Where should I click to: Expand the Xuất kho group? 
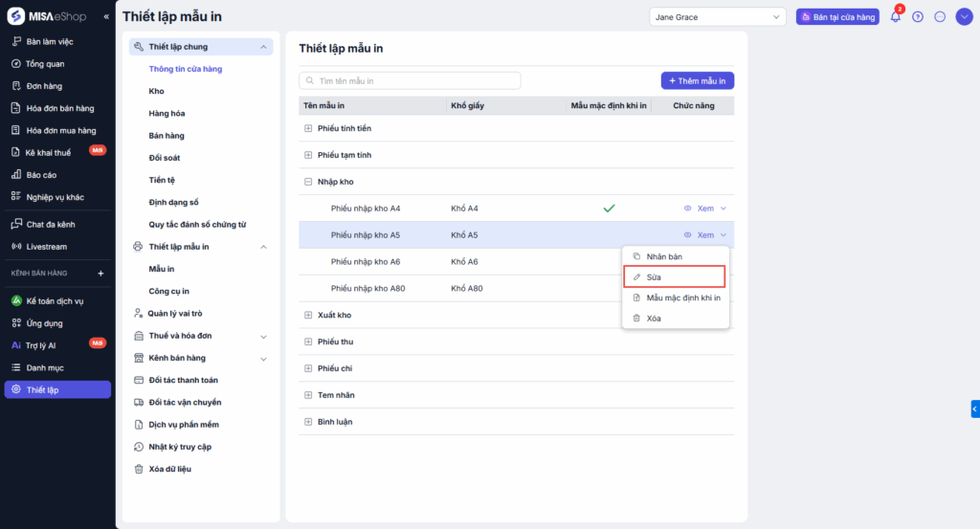pyautogui.click(x=308, y=315)
